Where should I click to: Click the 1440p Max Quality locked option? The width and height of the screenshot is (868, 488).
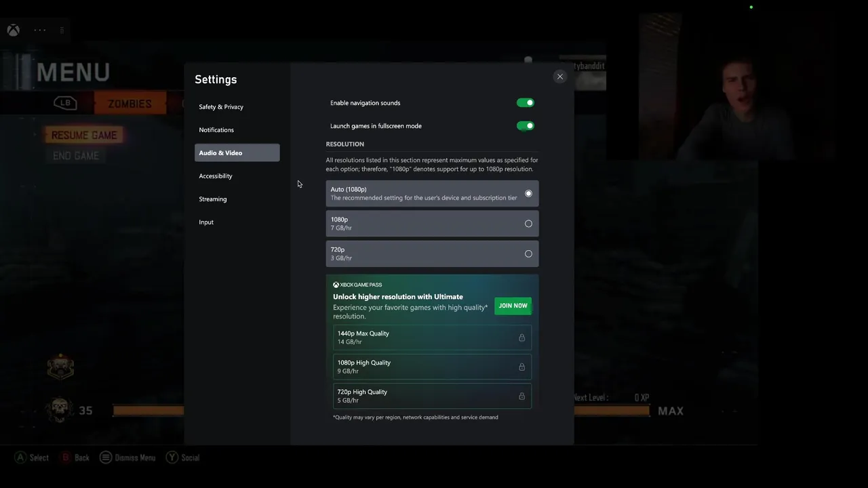(432, 338)
